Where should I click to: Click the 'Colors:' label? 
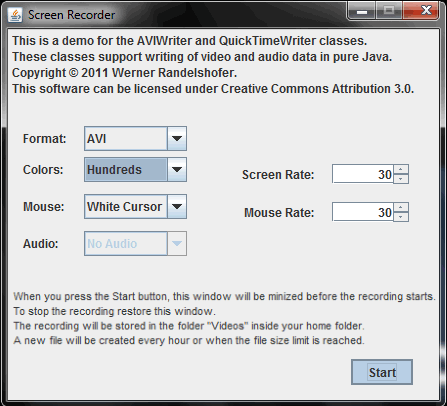[x=43, y=170]
